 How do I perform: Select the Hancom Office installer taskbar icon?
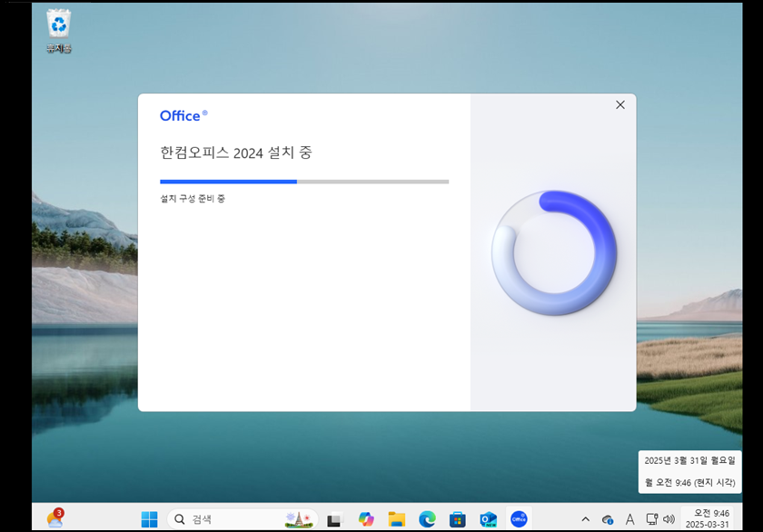coord(519,519)
